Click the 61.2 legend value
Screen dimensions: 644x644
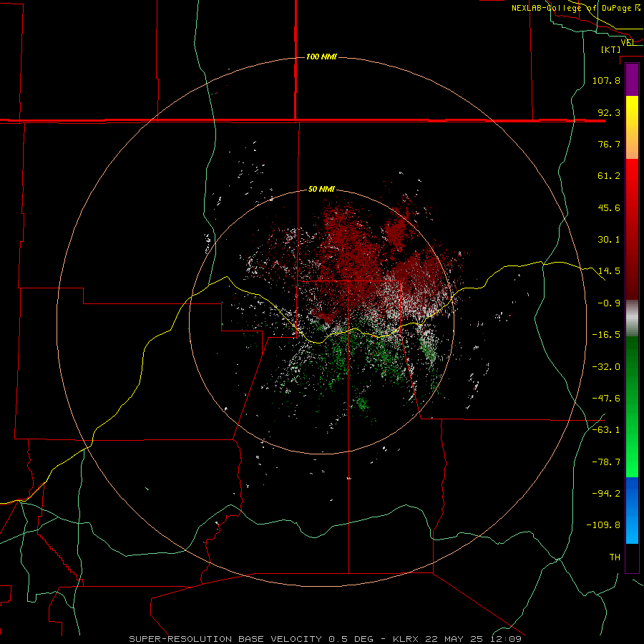tap(609, 176)
